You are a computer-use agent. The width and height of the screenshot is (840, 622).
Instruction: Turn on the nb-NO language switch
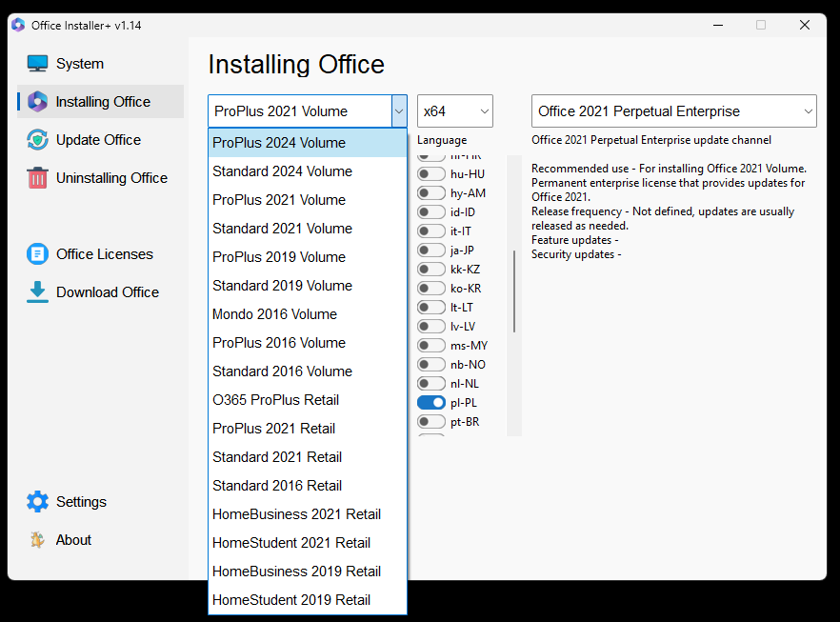click(431, 364)
